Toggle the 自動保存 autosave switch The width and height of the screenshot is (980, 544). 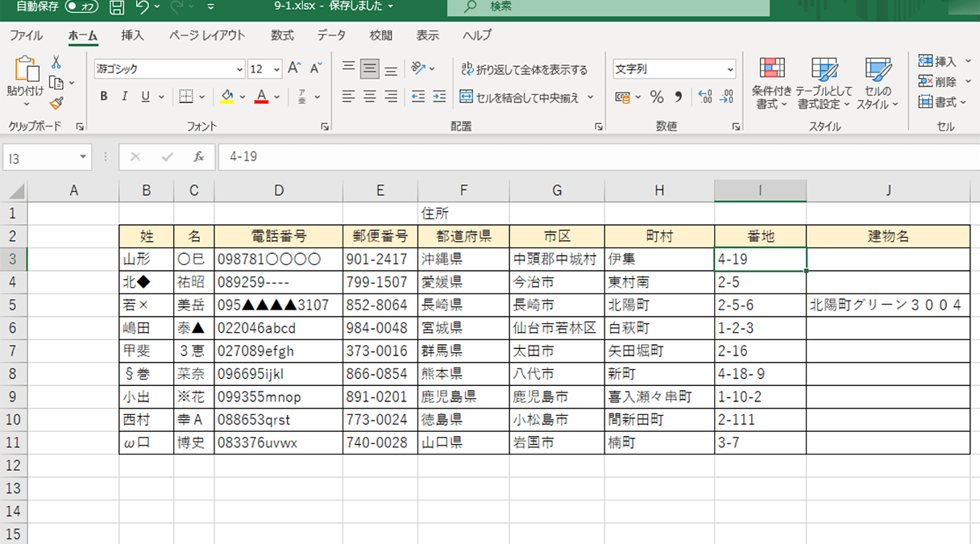82,6
